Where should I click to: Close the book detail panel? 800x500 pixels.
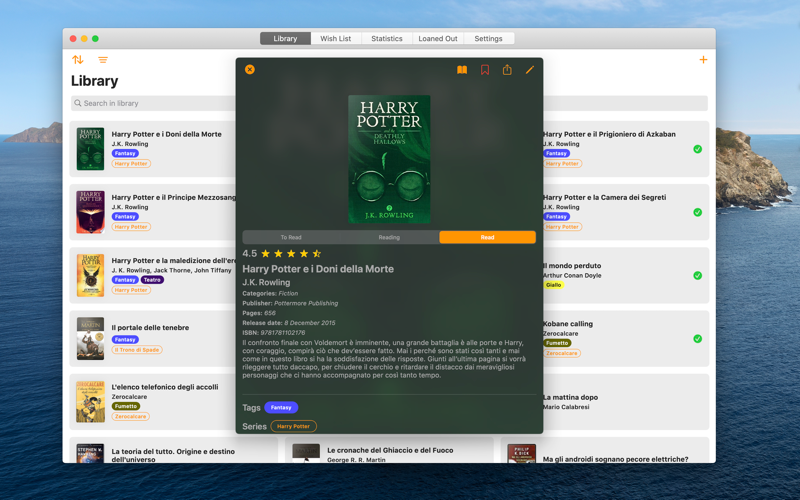(249, 69)
